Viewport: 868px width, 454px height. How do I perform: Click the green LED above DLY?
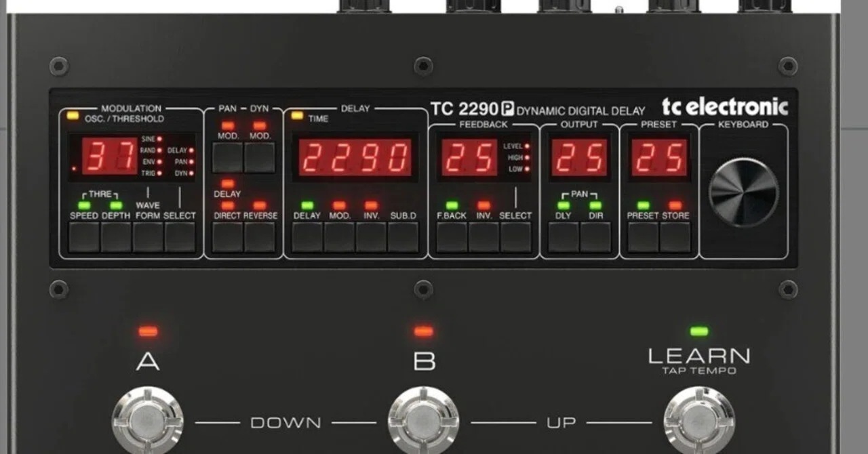(564, 205)
